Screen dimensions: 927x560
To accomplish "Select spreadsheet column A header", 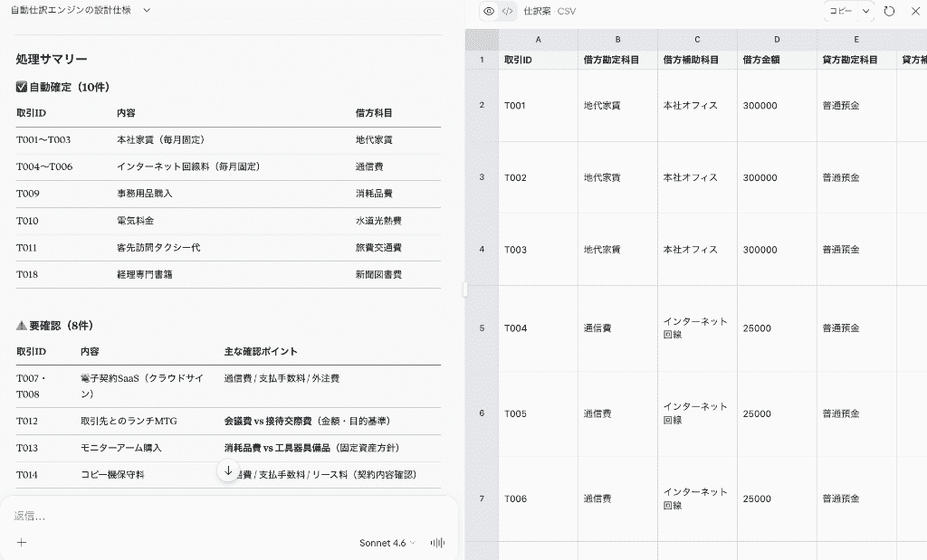I will point(538,40).
